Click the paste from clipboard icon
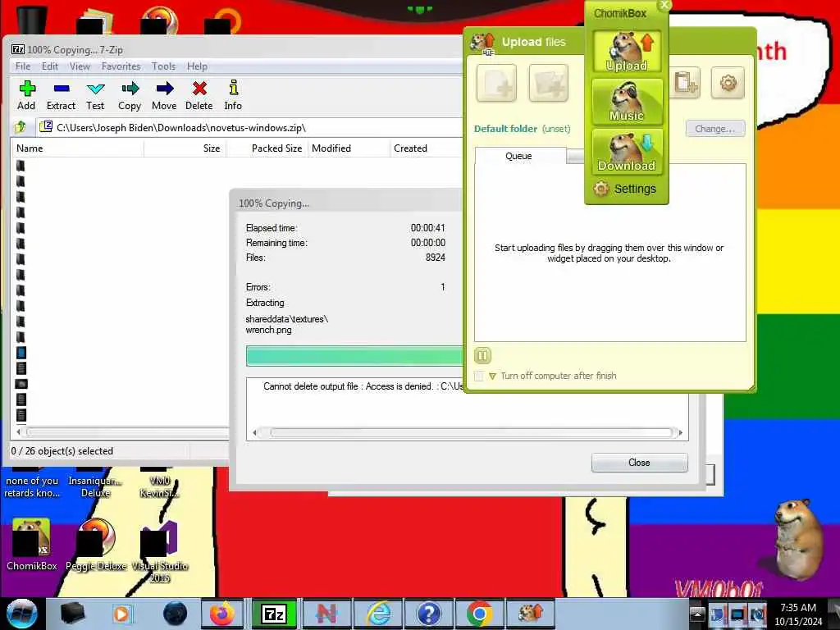The height and width of the screenshot is (630, 840). tap(687, 83)
